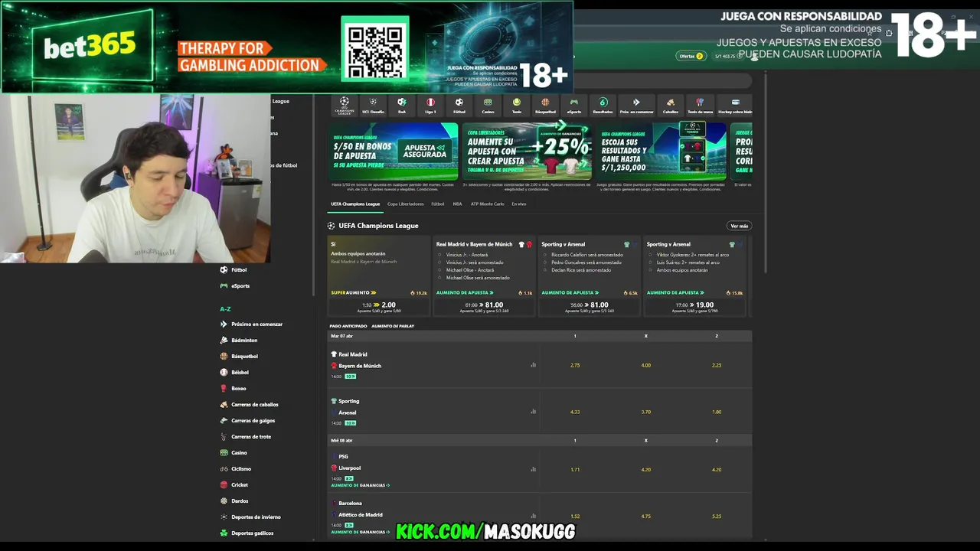Screen dimensions: 980x551
Task: Pick draw odds 4.00 Real Madrid match
Action: (x=645, y=365)
